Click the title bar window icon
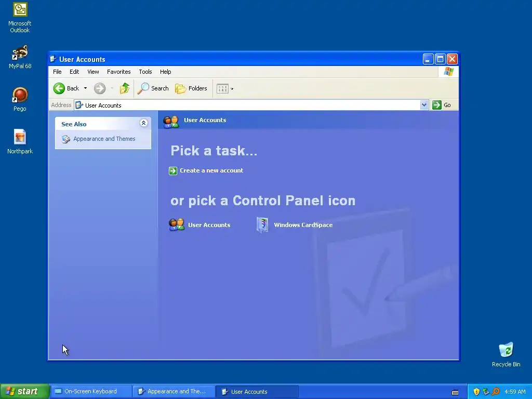 tap(53, 59)
